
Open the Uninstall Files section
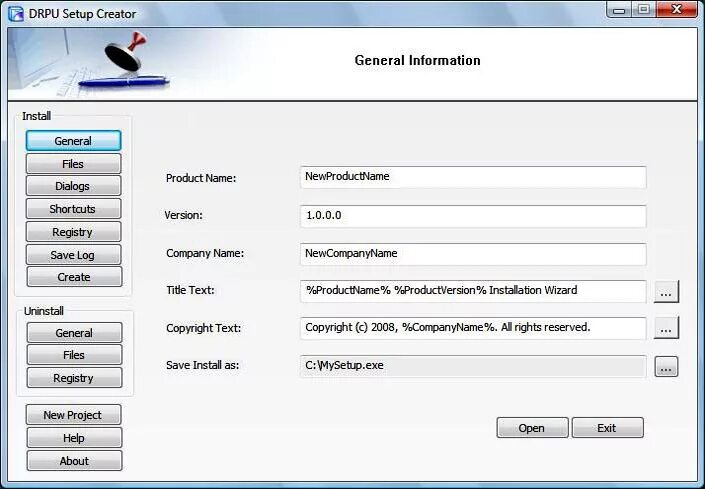[x=74, y=355]
